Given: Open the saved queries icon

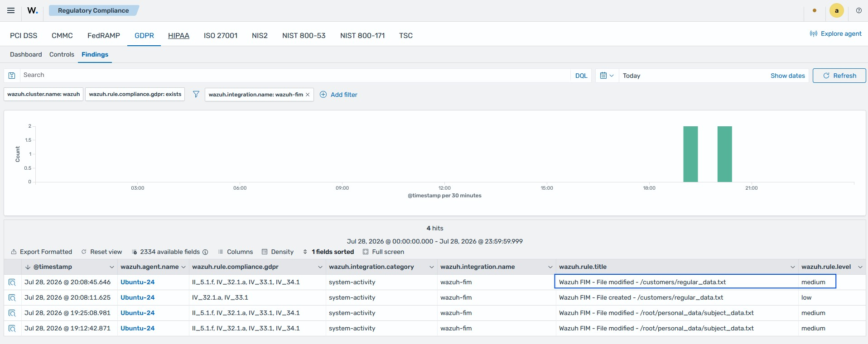Looking at the screenshot, I should (12, 76).
